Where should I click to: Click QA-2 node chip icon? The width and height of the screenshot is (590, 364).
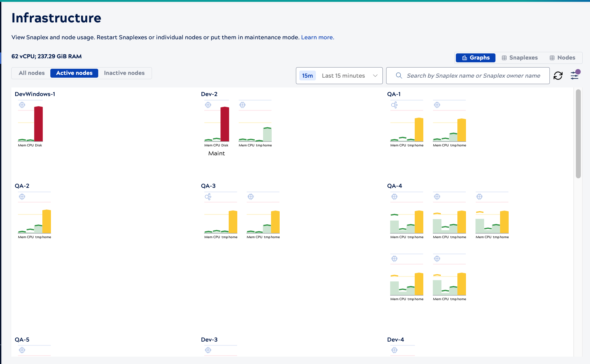click(x=22, y=197)
